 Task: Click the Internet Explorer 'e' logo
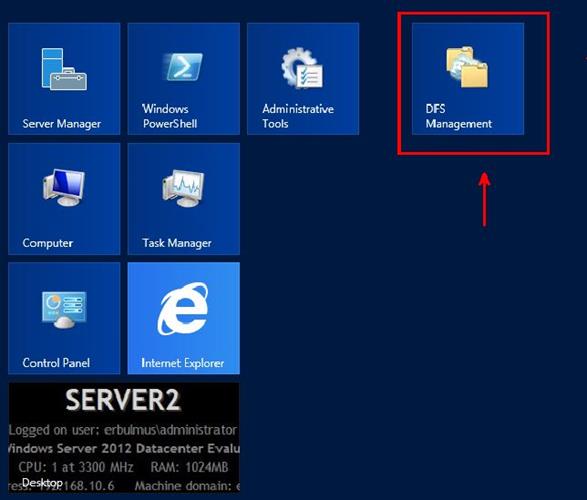coord(183,309)
